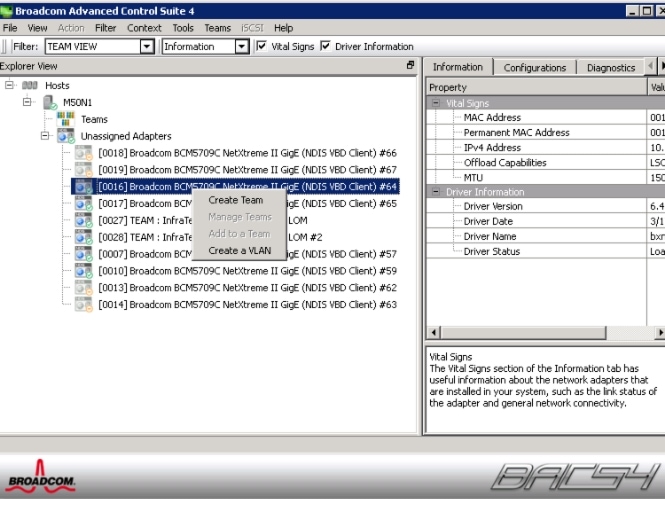Click the Broadcom title bar app icon

[x=6, y=11]
